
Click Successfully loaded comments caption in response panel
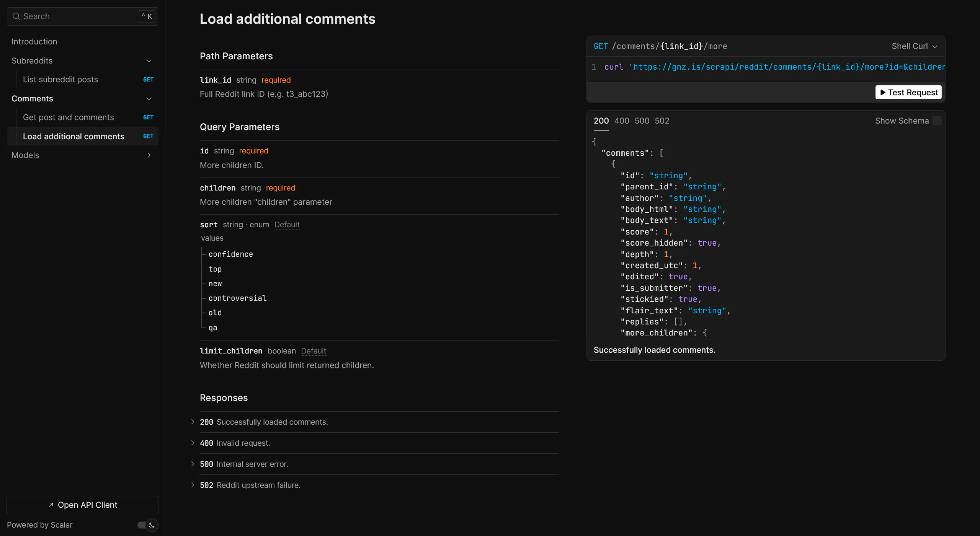point(654,350)
